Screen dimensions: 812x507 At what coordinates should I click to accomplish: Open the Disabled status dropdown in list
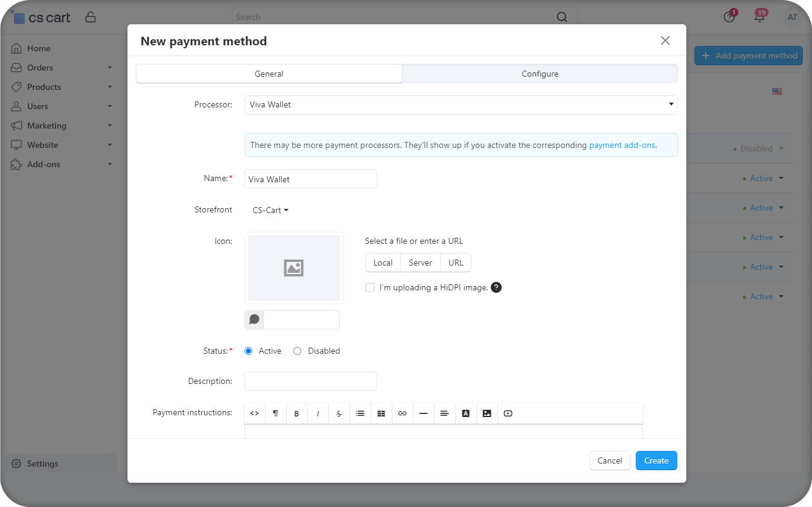[758, 148]
